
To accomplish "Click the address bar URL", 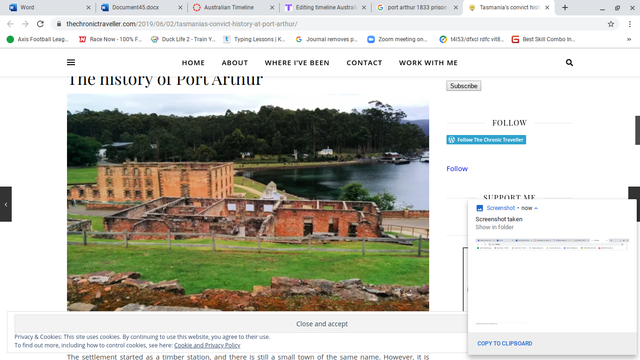I will coord(182,24).
